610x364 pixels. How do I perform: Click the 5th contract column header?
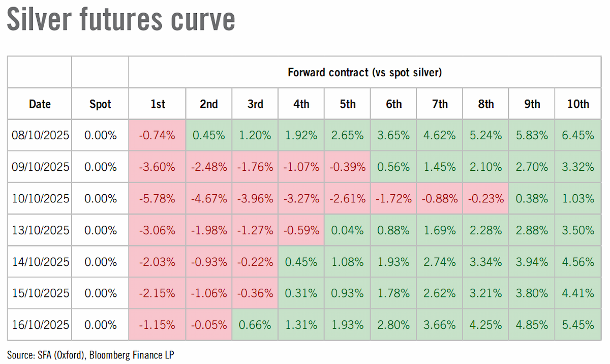pos(348,104)
